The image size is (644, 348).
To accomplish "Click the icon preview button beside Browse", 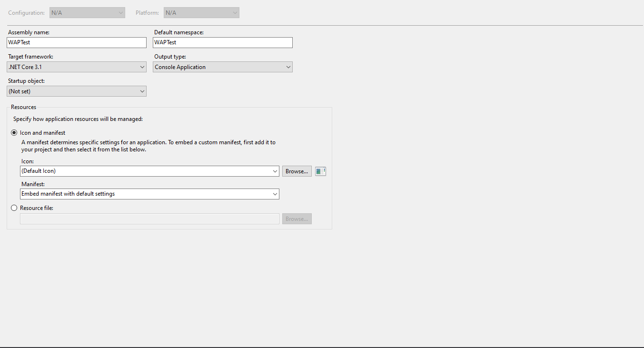I will pyautogui.click(x=320, y=171).
